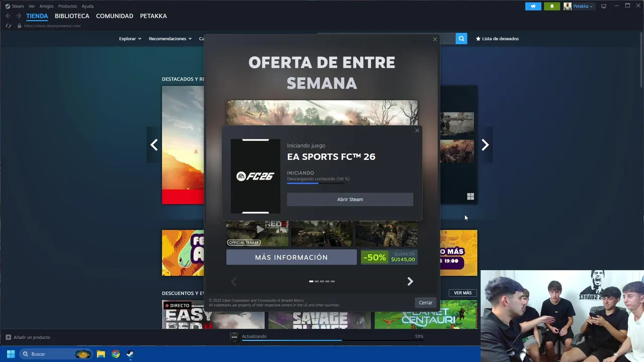
Task: Click the Steam icon in the taskbar
Action: [130, 354]
